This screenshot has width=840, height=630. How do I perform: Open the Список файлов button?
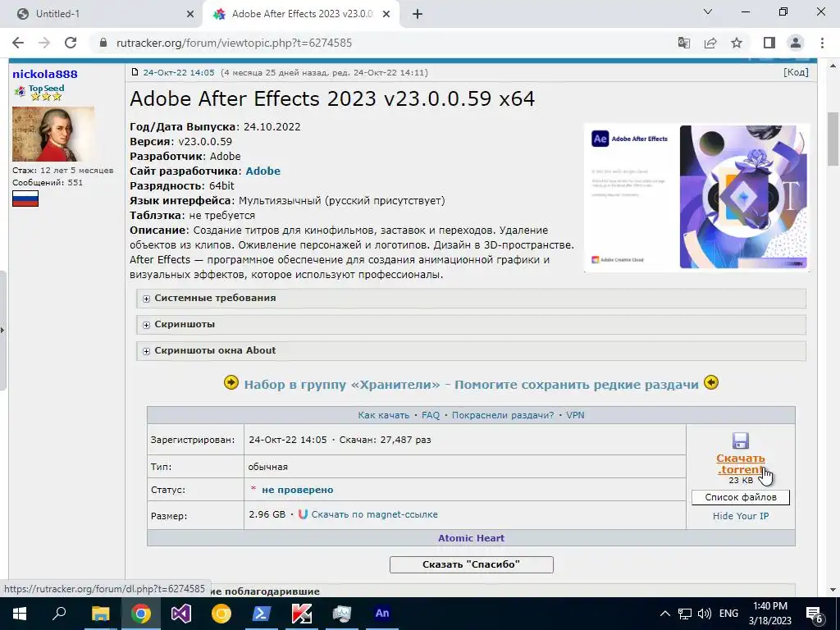pyautogui.click(x=741, y=497)
